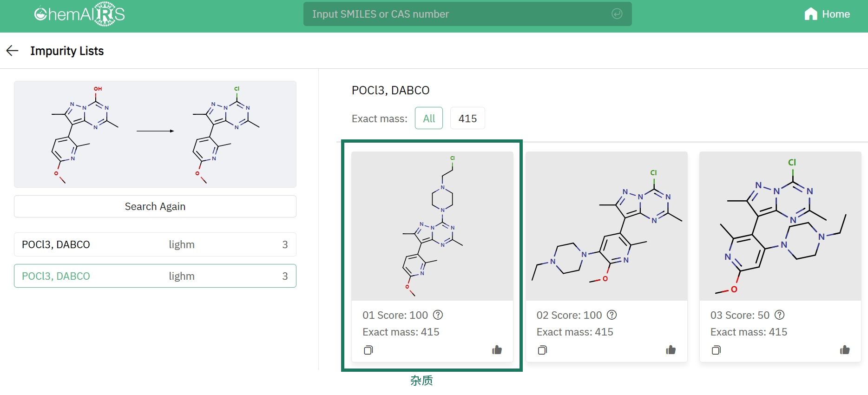Copy structure of impurity 03 card
This screenshot has width=868, height=395.
point(716,350)
